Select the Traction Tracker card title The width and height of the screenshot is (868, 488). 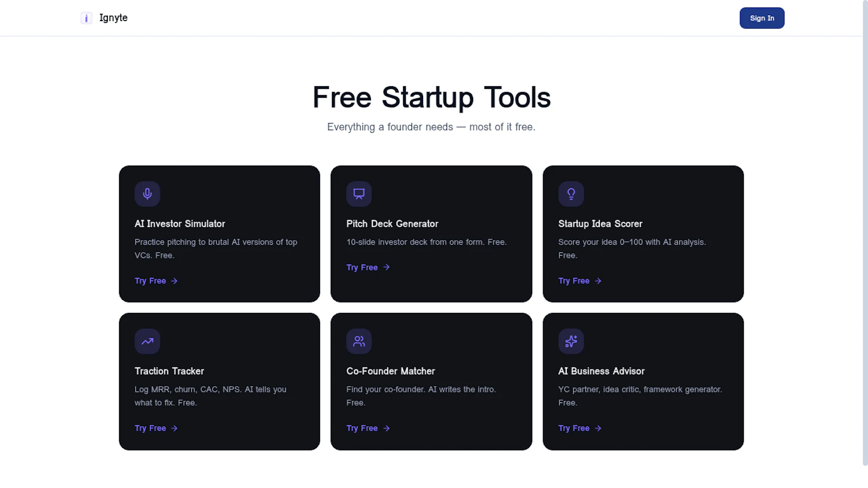click(169, 371)
